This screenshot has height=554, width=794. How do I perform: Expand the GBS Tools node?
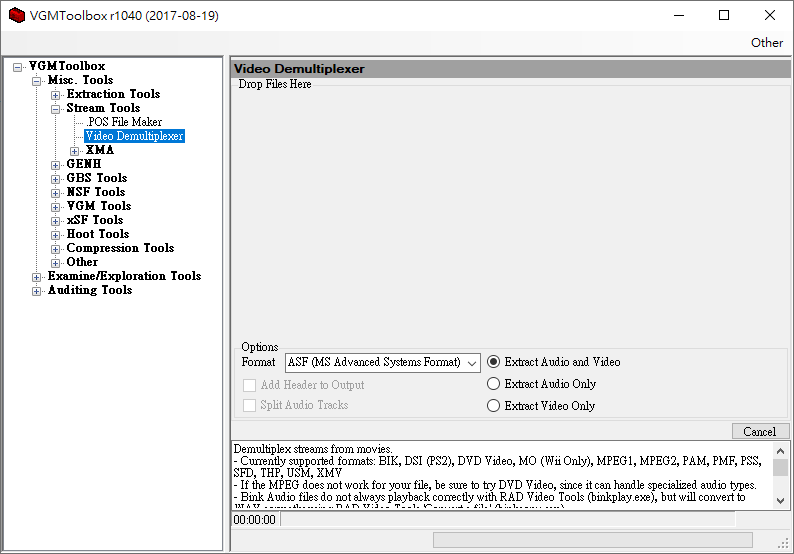(x=56, y=179)
